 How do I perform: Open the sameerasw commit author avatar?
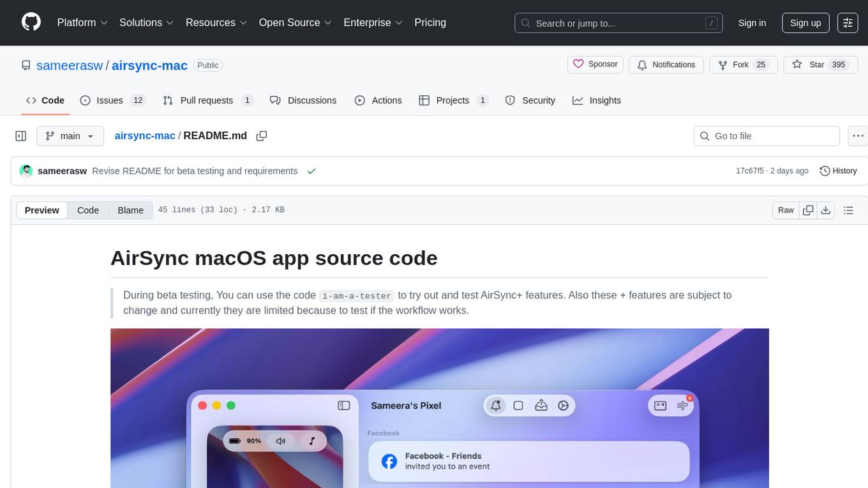pos(26,171)
